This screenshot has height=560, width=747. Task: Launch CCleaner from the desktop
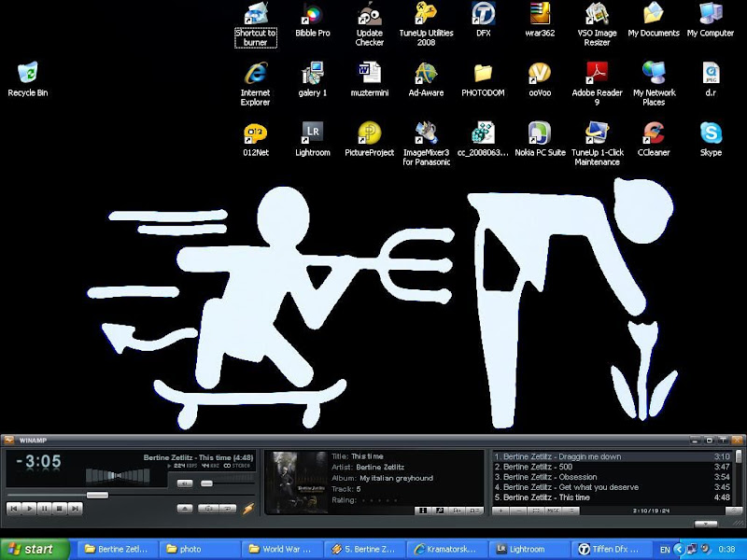[654, 133]
